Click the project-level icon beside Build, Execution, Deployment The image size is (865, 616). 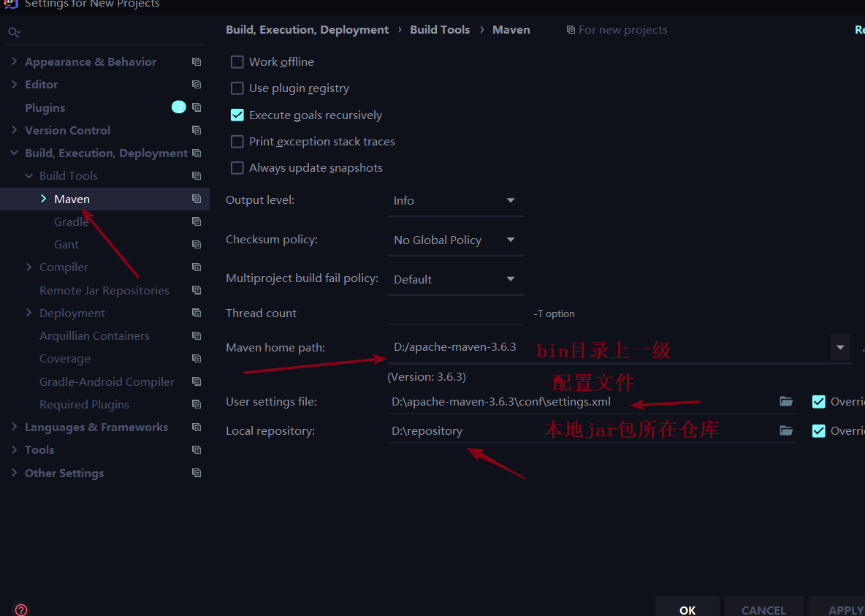coord(197,153)
